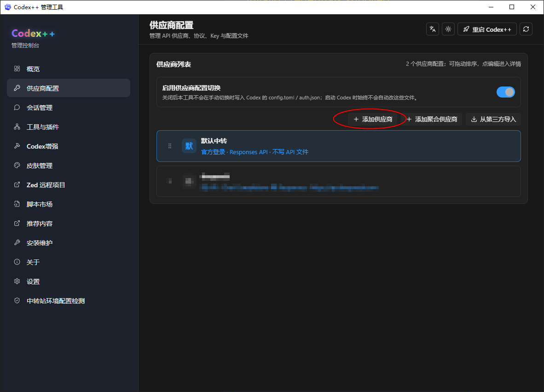Disable the 启用供应商配置切换 switch
544x392 pixels.
tap(505, 92)
